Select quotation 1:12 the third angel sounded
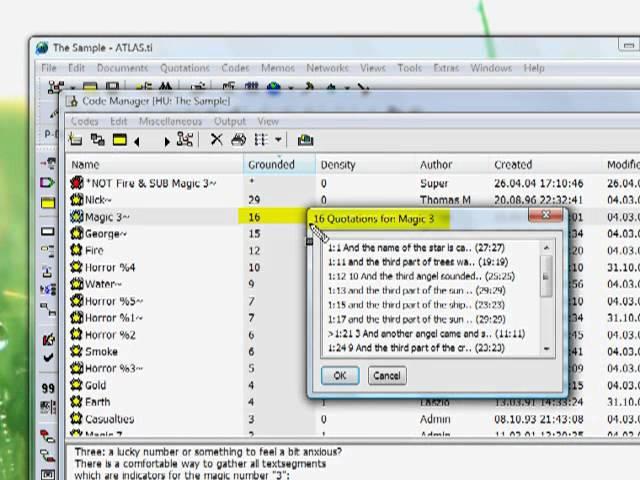This screenshot has height=480, width=640. pos(421,276)
